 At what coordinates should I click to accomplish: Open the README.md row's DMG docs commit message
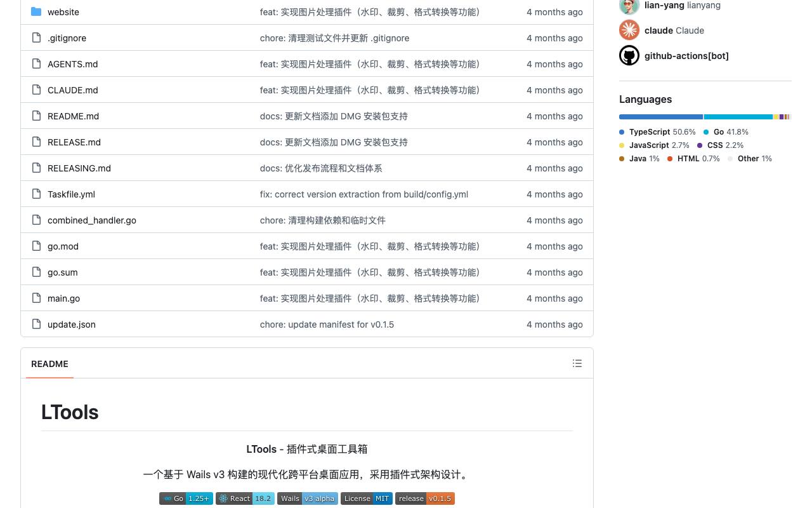[334, 116]
